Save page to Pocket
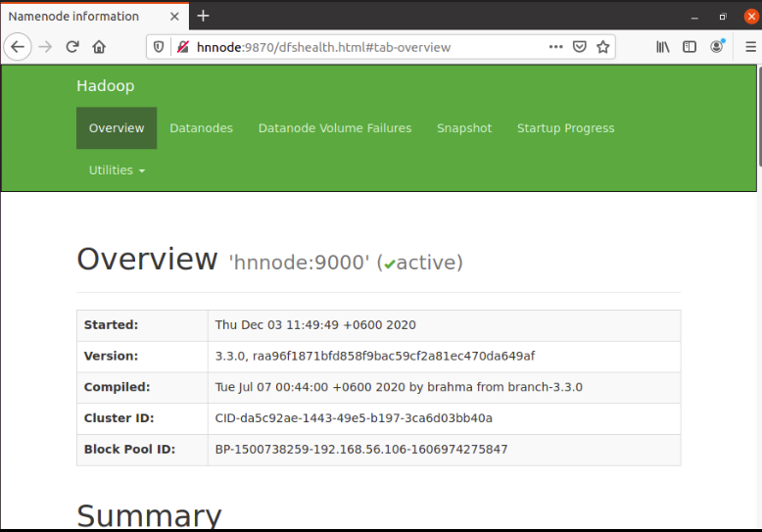 coord(580,47)
